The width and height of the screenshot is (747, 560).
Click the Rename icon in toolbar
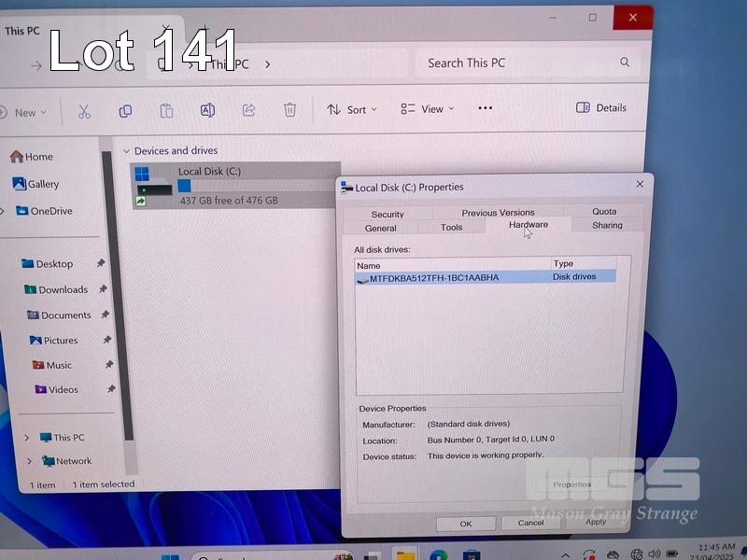pos(207,110)
